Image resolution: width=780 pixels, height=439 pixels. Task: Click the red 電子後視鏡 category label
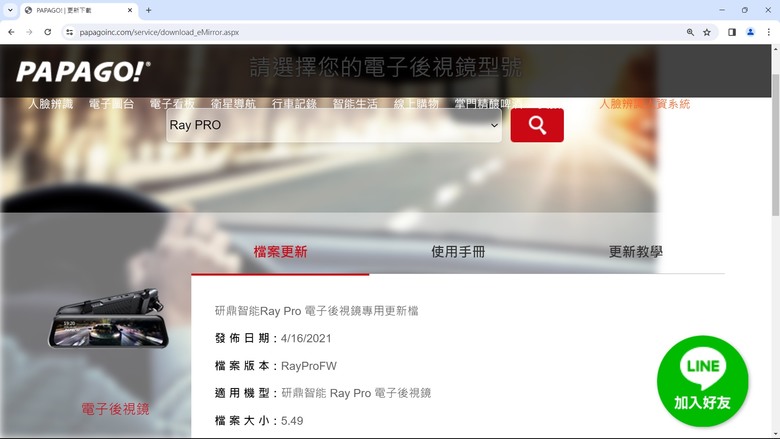(x=115, y=409)
